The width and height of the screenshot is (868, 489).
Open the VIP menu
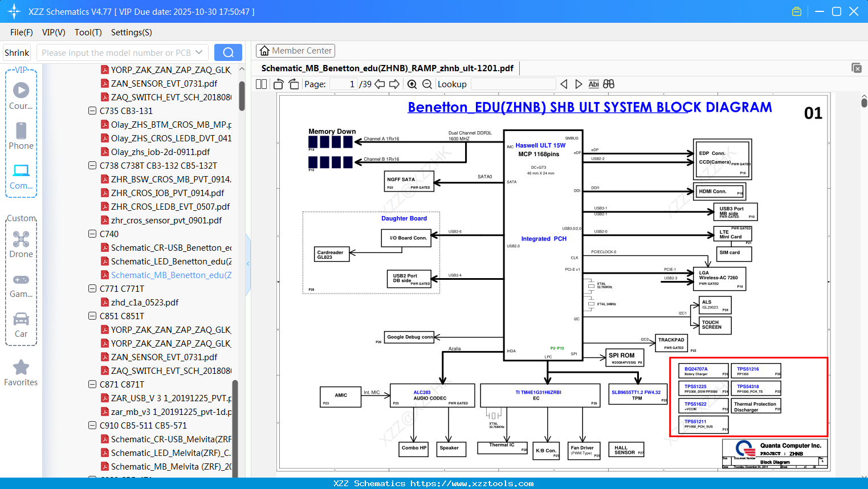[x=54, y=32]
